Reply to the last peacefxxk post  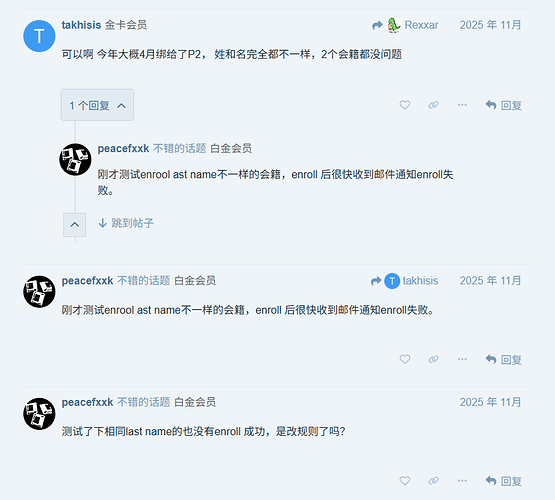(x=504, y=481)
